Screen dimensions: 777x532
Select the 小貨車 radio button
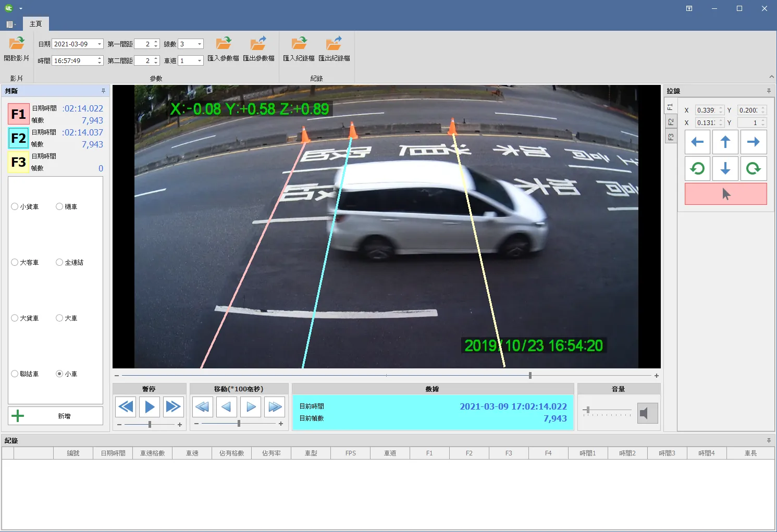pos(15,206)
